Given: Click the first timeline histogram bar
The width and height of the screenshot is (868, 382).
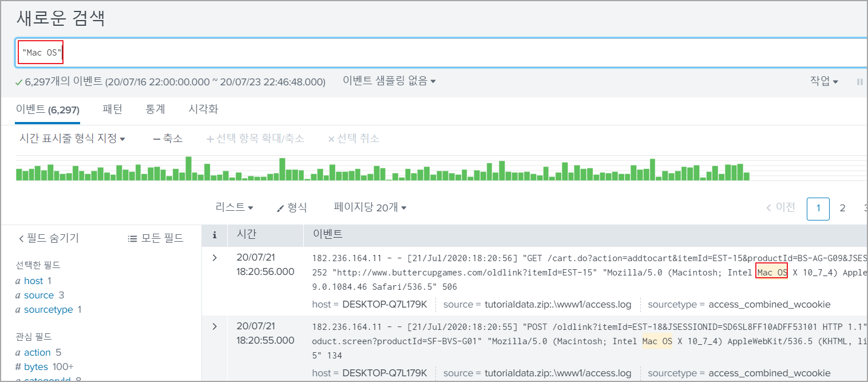Looking at the screenshot, I should pos(19,175).
